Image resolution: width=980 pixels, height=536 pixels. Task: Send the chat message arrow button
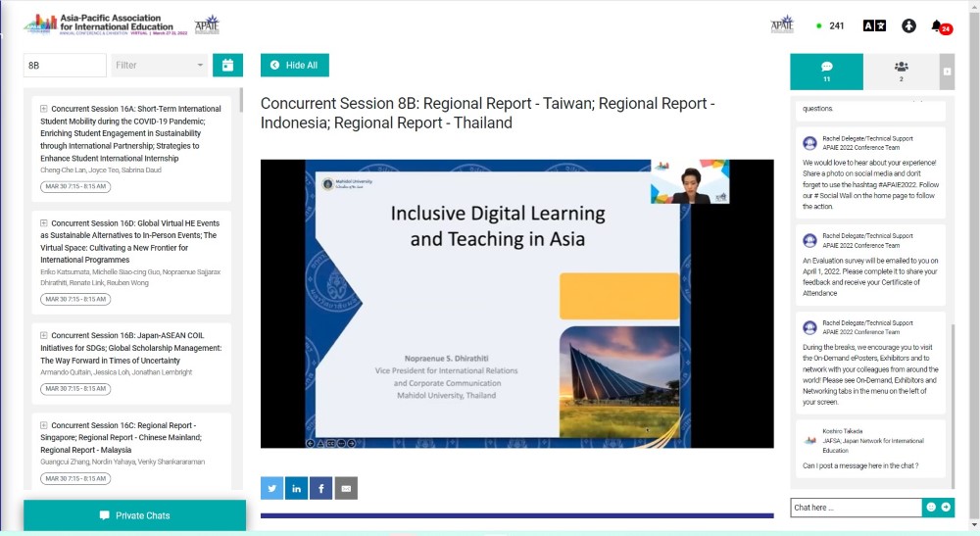click(946, 508)
